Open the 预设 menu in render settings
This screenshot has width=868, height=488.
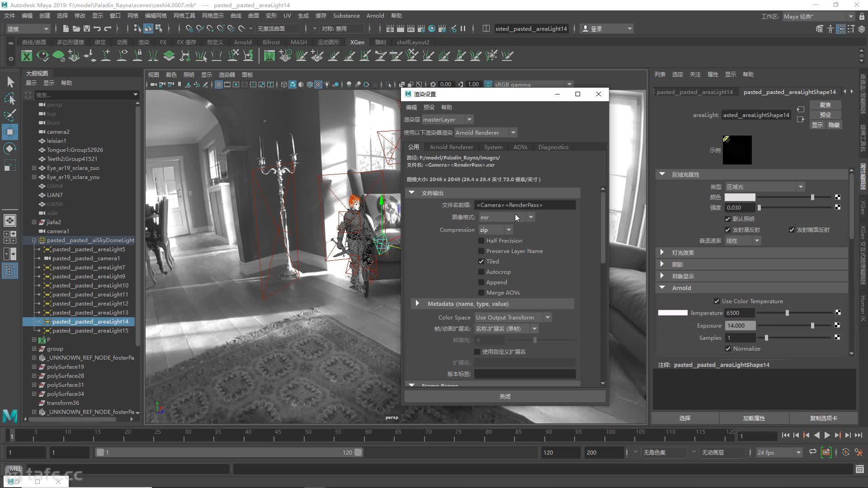pyautogui.click(x=429, y=108)
